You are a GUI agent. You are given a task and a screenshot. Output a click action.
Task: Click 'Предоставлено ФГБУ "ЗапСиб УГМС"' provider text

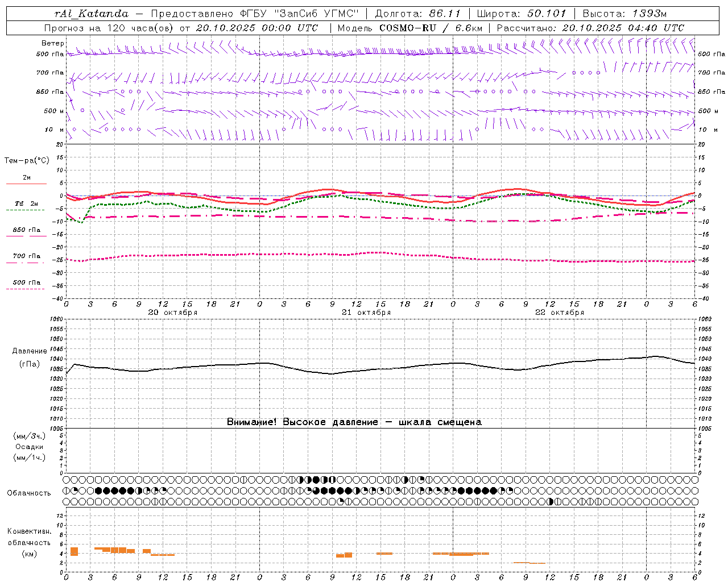tap(255, 14)
